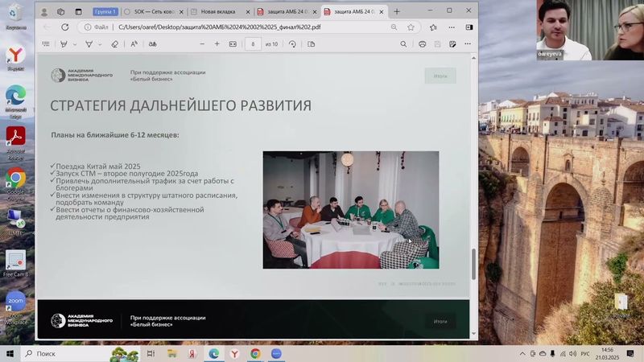Open the notification center
This screenshot has height=362, width=644.
click(x=630, y=353)
